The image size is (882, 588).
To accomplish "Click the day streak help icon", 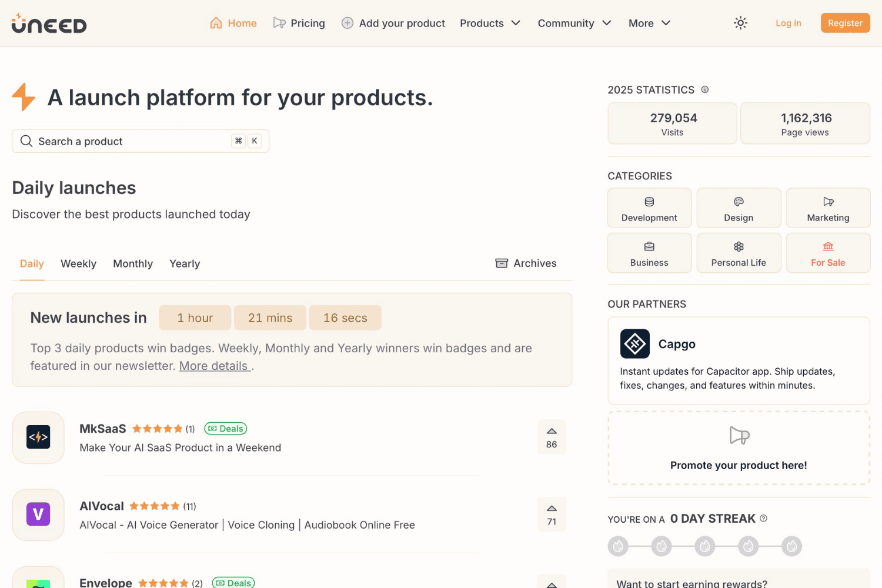I will (763, 518).
